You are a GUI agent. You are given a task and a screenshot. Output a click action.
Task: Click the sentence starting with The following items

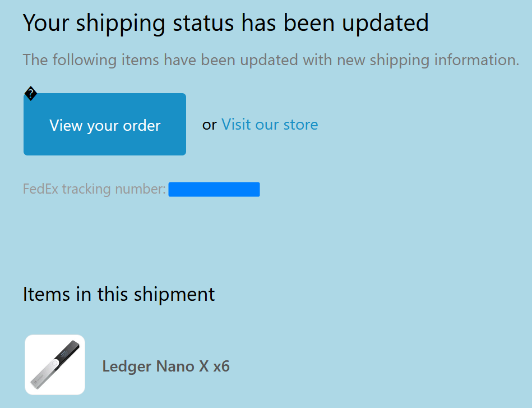(271, 59)
